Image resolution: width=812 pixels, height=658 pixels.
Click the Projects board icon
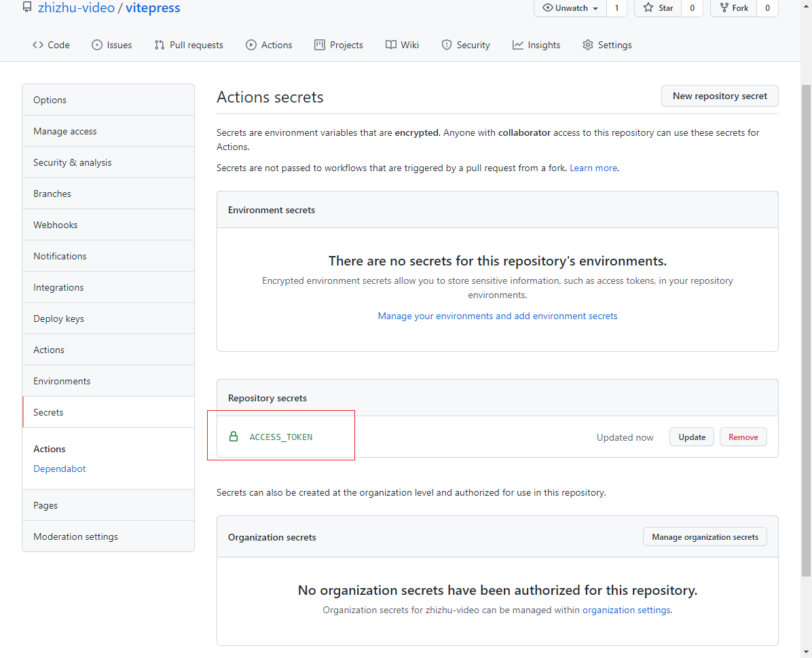(320, 45)
